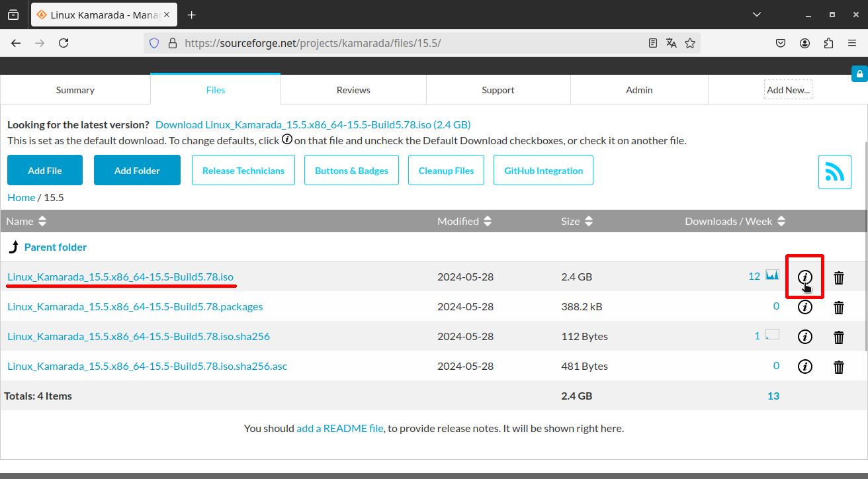The height and width of the screenshot is (479, 868).
Task: View download stats chart for .iso.sha256 file
Action: [772, 334]
